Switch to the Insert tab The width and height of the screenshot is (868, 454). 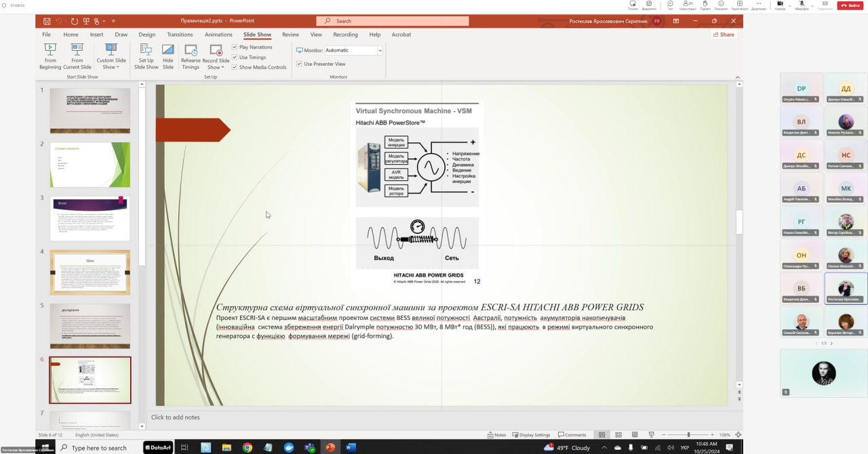(96, 35)
